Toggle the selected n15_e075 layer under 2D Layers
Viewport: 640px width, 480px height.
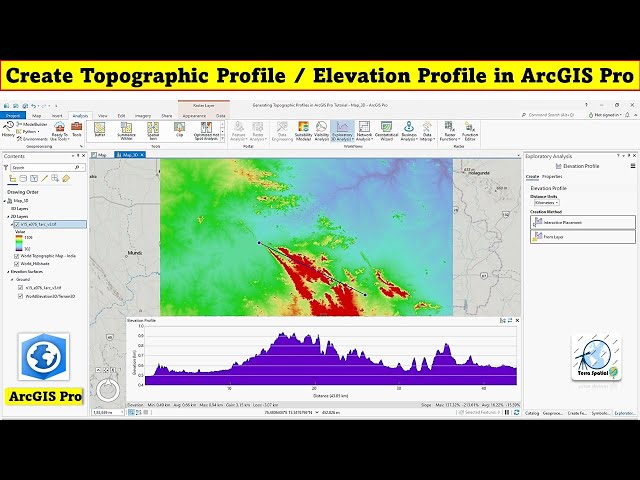(17, 224)
